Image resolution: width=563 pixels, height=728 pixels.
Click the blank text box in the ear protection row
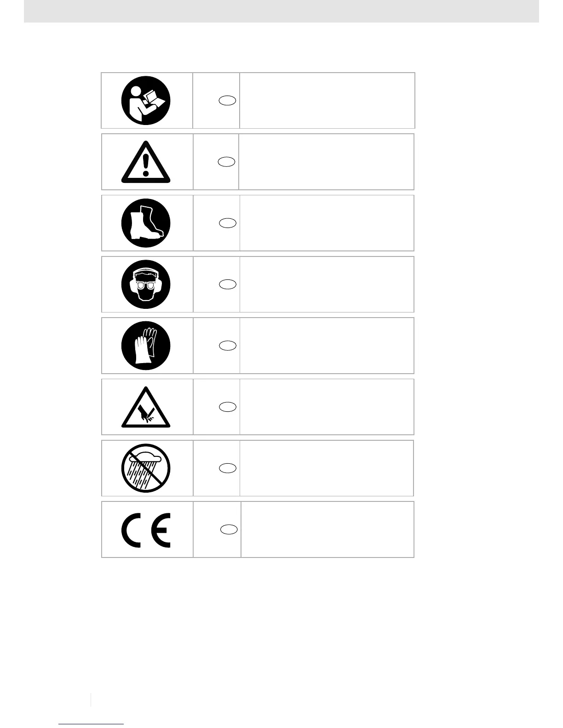(327, 284)
